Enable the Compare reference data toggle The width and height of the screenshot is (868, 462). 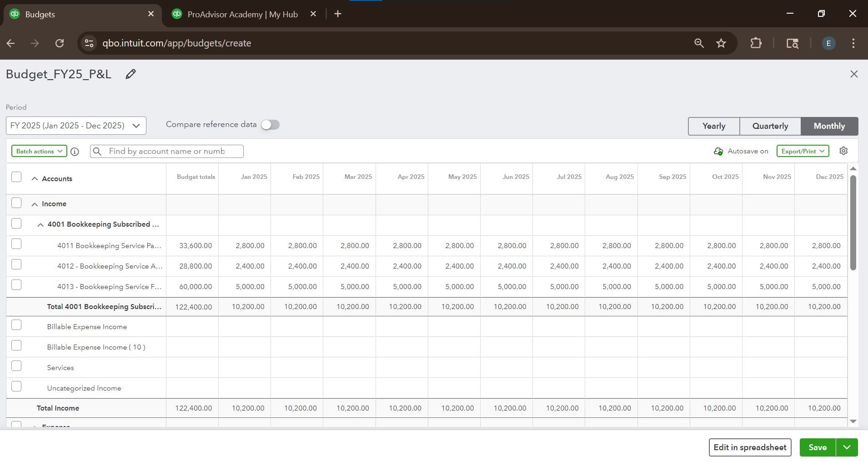click(x=269, y=124)
